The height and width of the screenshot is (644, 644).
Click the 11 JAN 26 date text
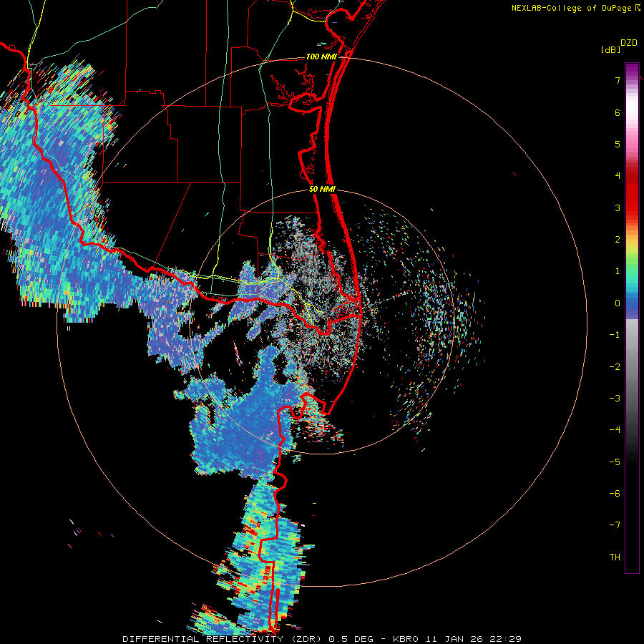pos(453,639)
